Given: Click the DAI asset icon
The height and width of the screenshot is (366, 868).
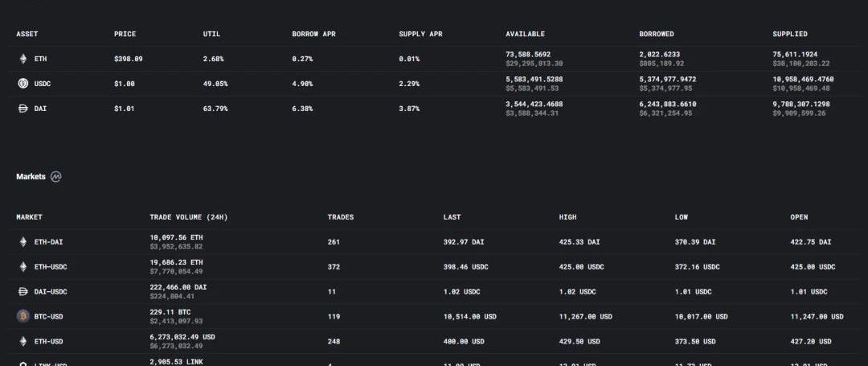Looking at the screenshot, I should coord(23,109).
